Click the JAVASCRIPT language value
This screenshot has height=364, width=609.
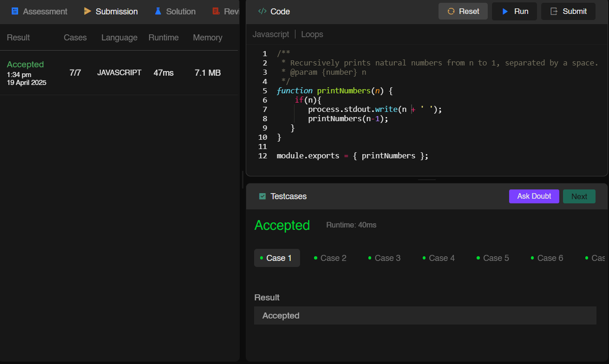click(x=119, y=72)
